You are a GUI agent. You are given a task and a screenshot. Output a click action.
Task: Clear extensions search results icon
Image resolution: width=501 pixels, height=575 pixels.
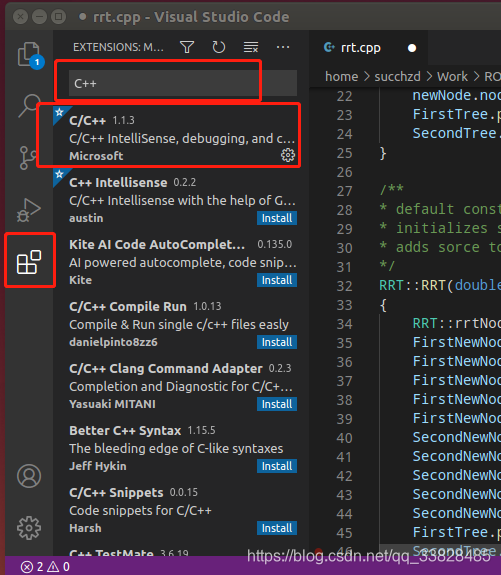tap(251, 47)
